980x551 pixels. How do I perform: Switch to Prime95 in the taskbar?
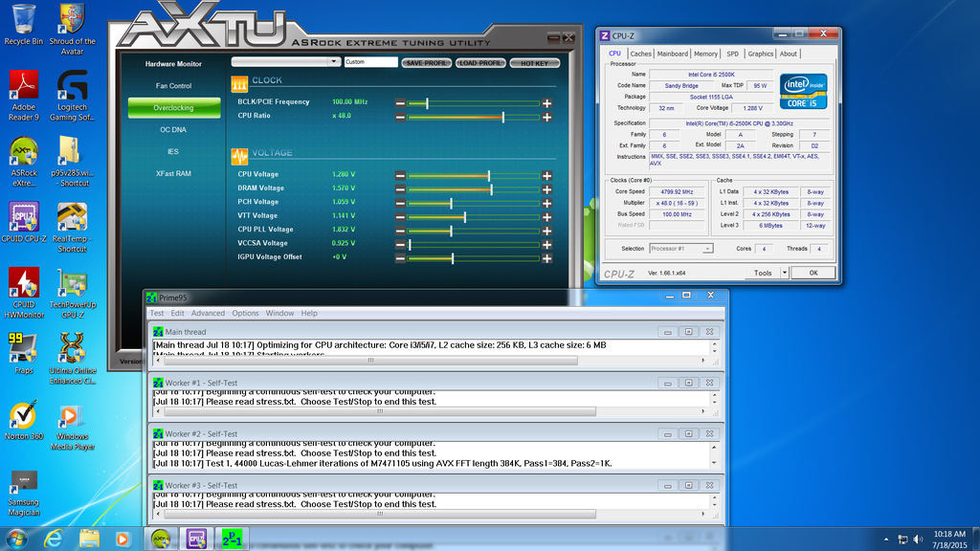(232, 539)
